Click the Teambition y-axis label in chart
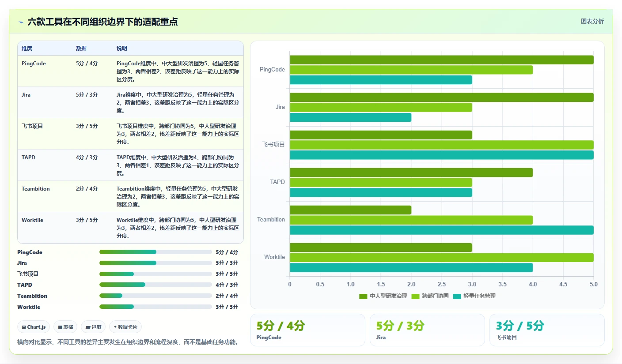Screen dimensions: 622x364 point(271,220)
